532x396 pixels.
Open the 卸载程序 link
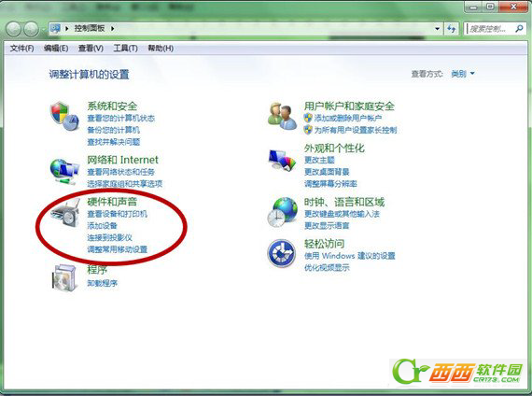pyautogui.click(x=102, y=283)
